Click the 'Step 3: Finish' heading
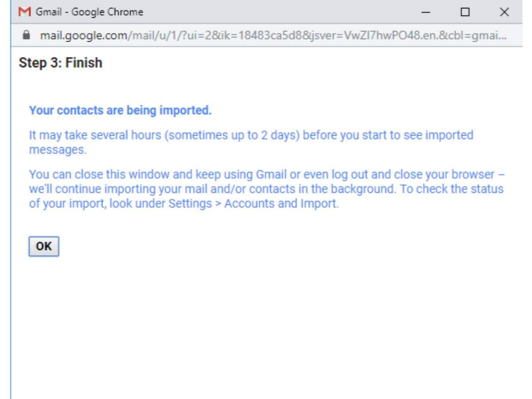 coord(60,63)
